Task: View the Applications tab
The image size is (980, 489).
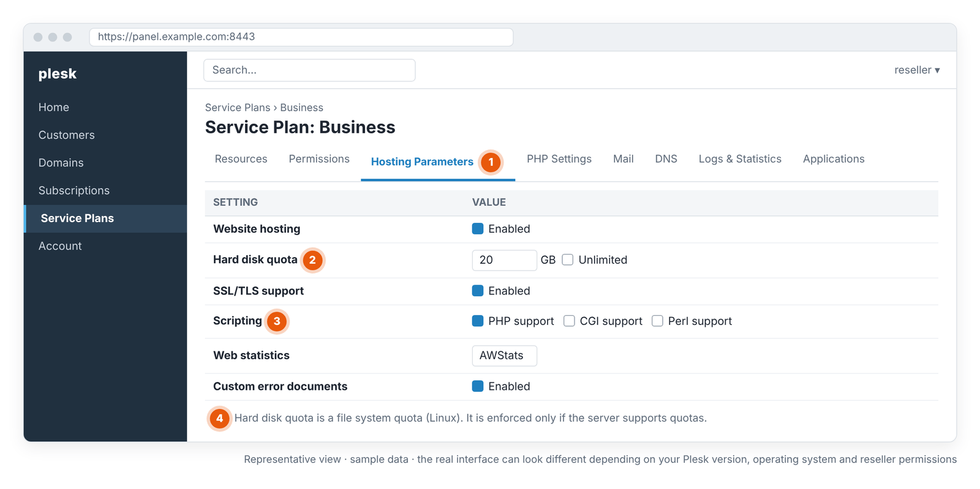Action: pos(834,159)
